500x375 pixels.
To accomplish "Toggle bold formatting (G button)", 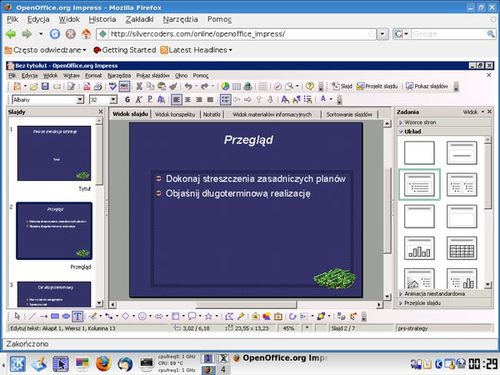I will tap(127, 99).
